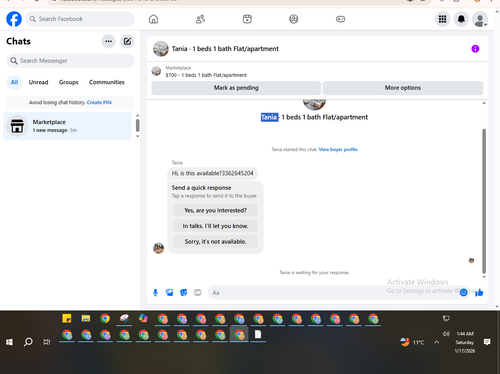500x374 pixels.
Task: Click the voice clip microphone icon
Action: (x=155, y=293)
